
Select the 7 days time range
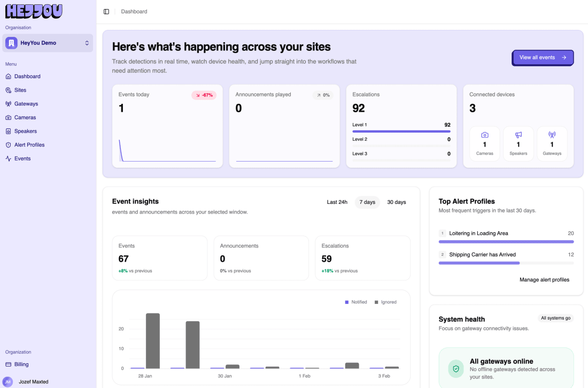pos(367,202)
